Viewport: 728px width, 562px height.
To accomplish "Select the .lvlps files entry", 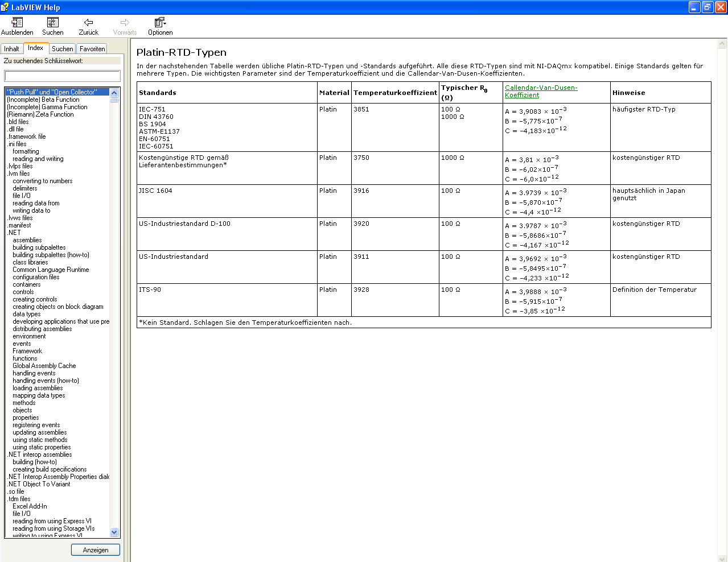I will (20, 166).
